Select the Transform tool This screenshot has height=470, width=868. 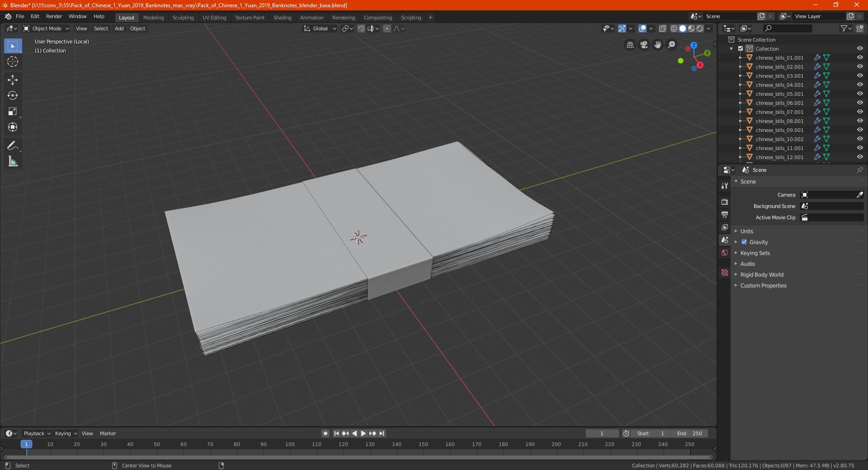pos(13,127)
